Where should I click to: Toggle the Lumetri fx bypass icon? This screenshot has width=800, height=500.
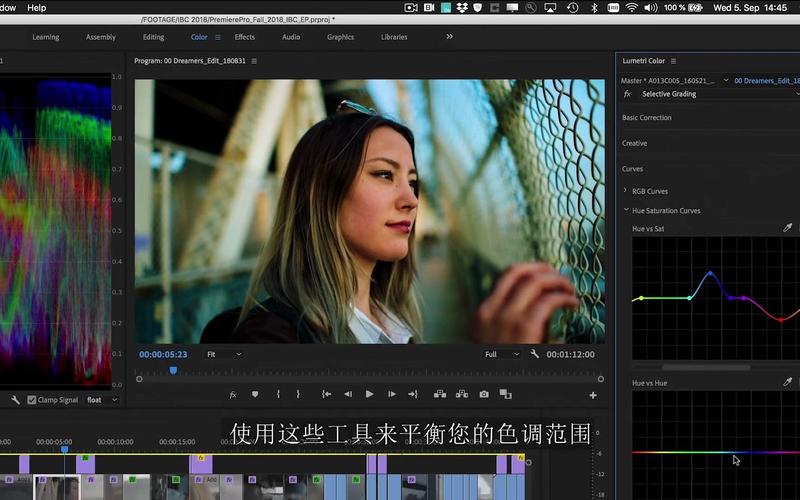pos(628,94)
